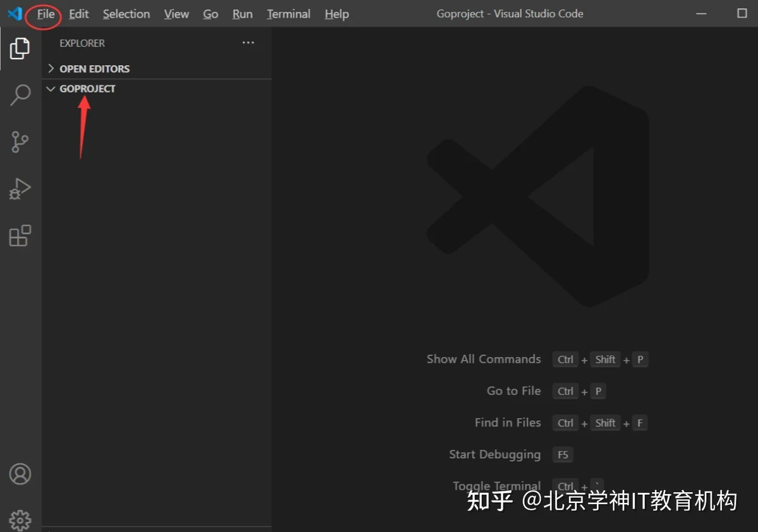
Task: Open the Selection menu
Action: click(x=126, y=14)
